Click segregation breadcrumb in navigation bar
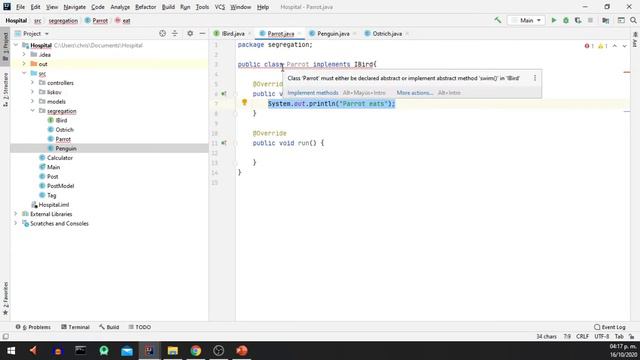Screen dimensions: 640x360 click(63, 20)
